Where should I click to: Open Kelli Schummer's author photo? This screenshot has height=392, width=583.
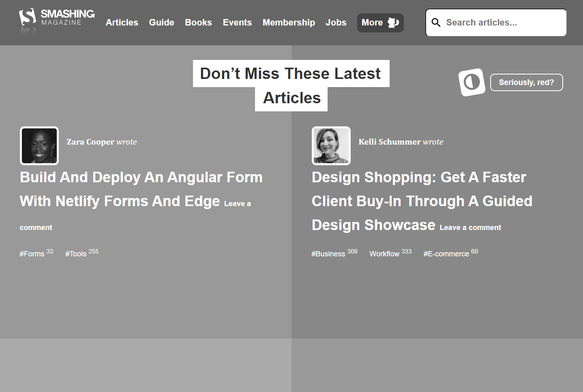(331, 146)
